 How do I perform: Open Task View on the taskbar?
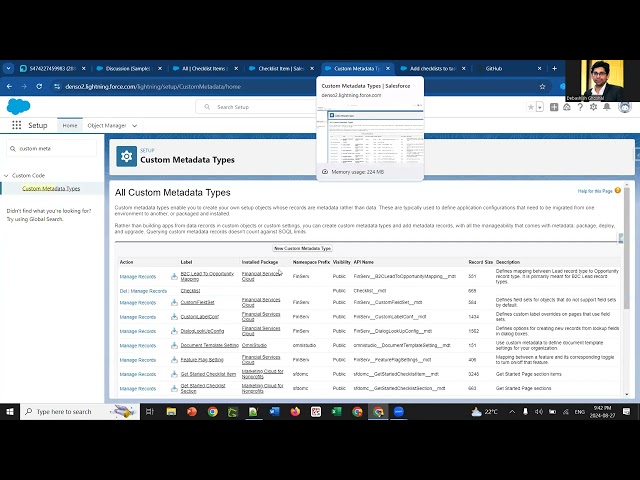click(150, 412)
